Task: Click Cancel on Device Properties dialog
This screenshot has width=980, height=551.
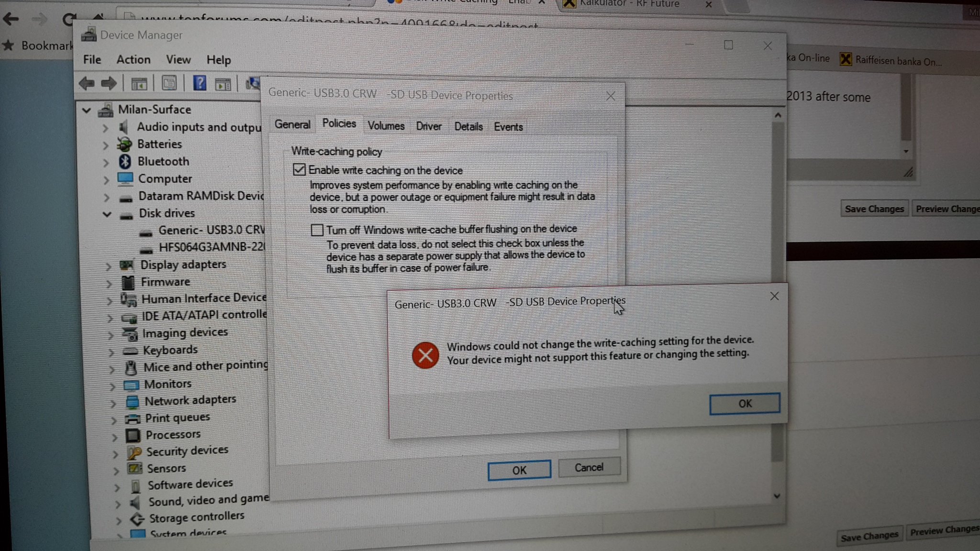Action: (x=587, y=468)
